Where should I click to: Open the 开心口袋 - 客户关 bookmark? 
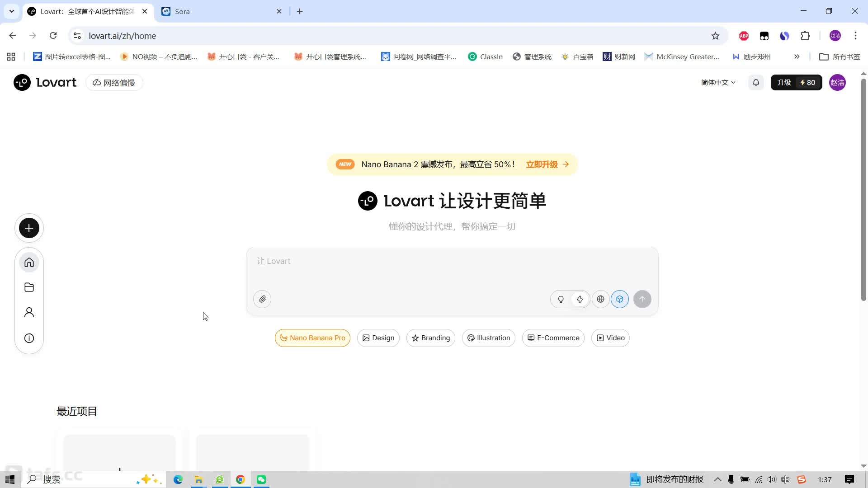pyautogui.click(x=243, y=56)
